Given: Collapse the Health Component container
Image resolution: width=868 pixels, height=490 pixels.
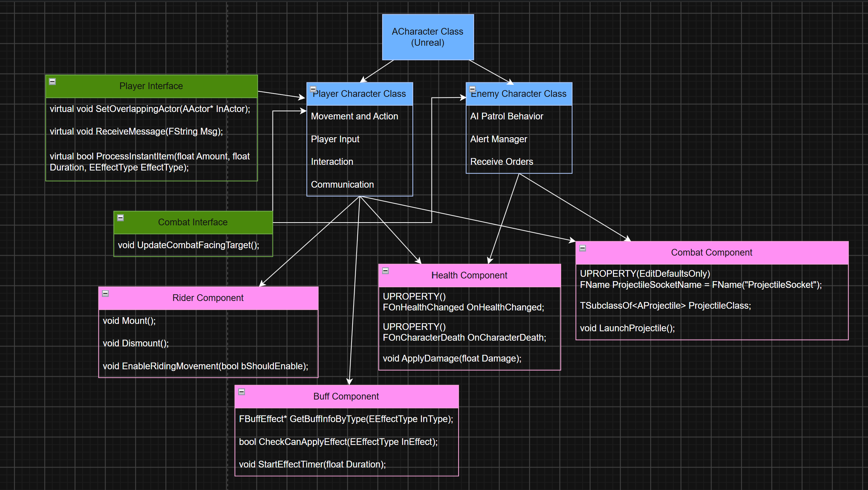Looking at the screenshot, I should [x=386, y=271].
